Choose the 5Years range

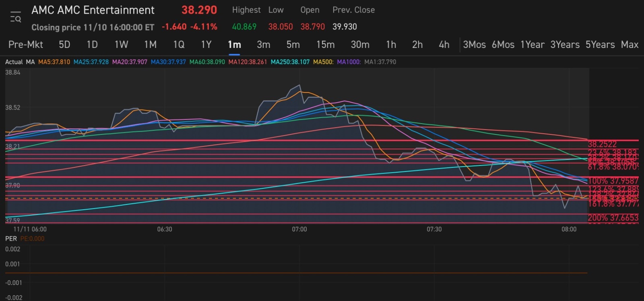tap(600, 45)
